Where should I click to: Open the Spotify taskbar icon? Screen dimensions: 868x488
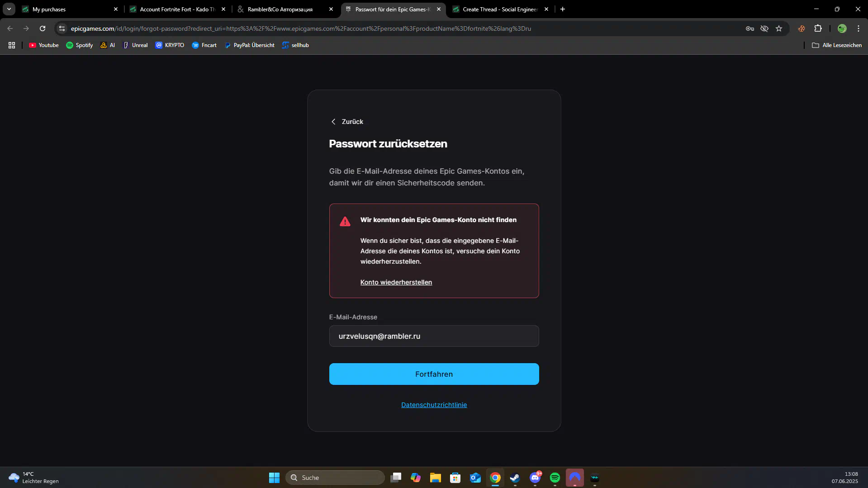555,478
